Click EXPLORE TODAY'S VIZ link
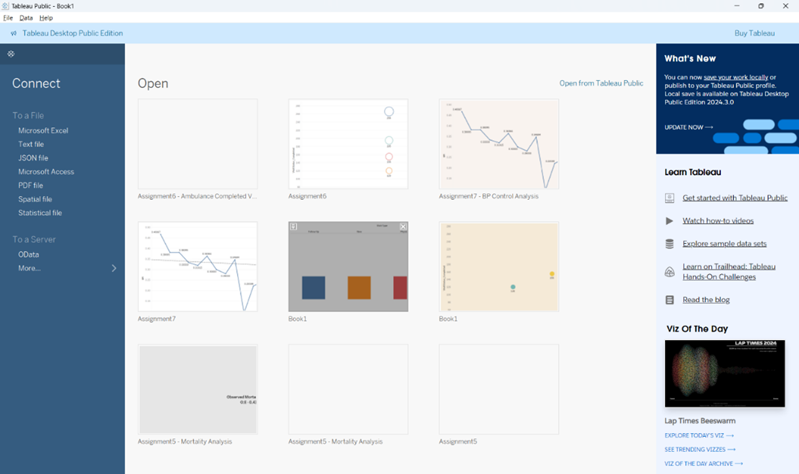This screenshot has width=799, height=474. [699, 436]
